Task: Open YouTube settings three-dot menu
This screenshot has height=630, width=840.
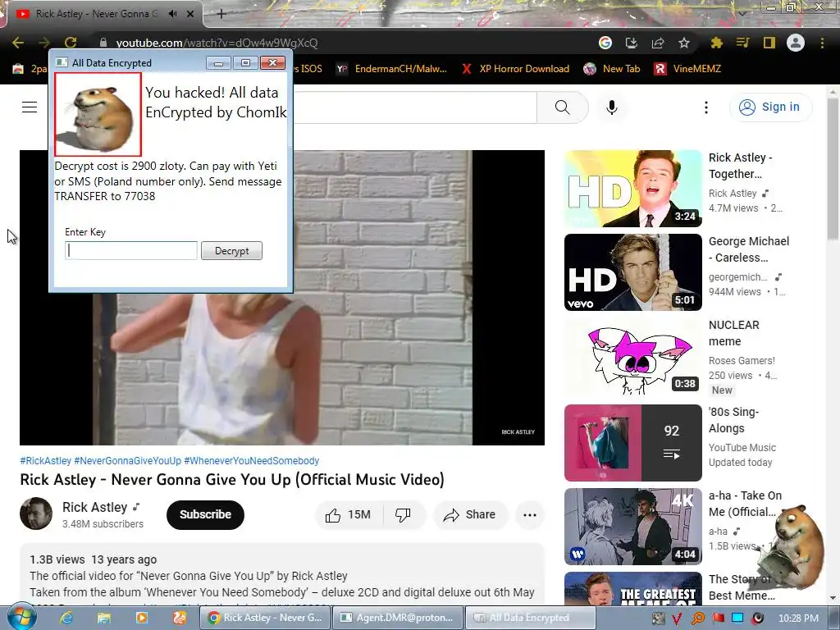Action: point(706,107)
